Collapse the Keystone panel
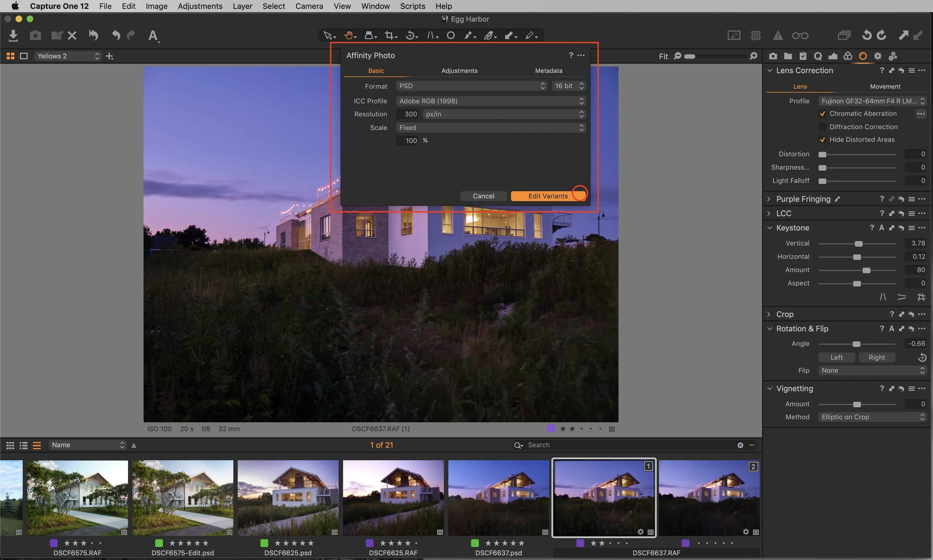The width and height of the screenshot is (933, 560). pos(769,228)
